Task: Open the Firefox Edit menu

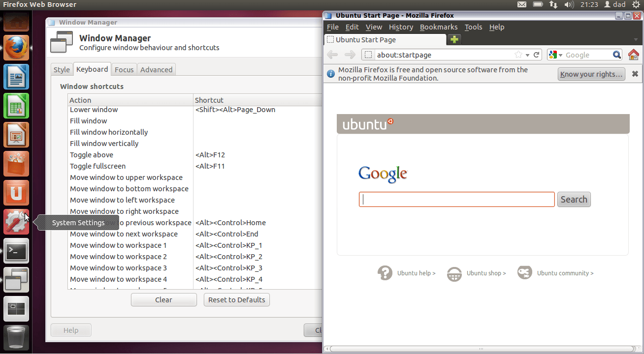Action: click(352, 27)
